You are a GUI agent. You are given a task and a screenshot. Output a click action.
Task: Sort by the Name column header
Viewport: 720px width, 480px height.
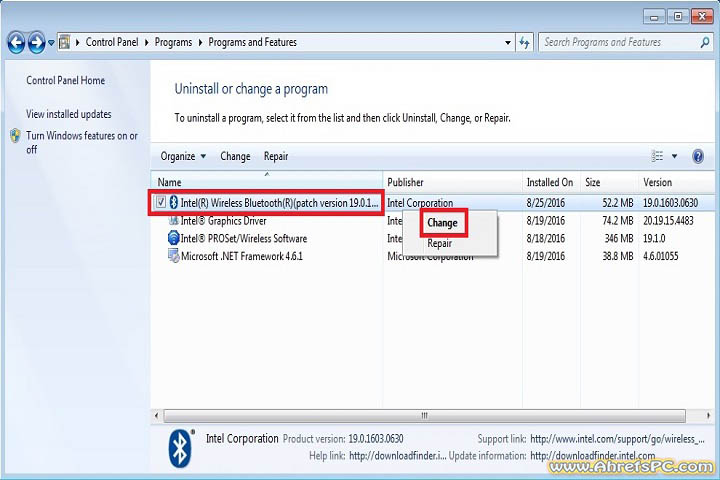[267, 182]
